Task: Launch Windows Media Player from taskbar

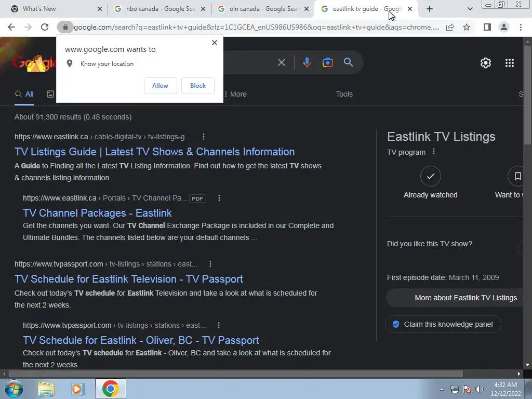Action: pos(78,389)
